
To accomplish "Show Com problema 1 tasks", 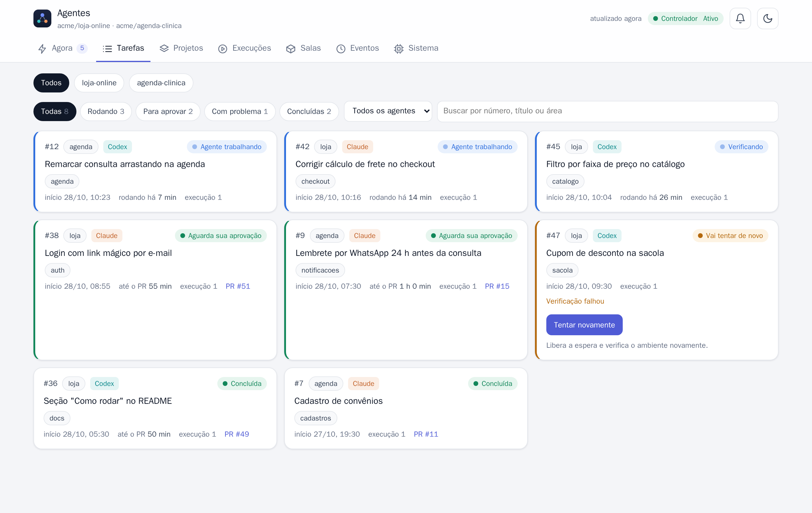I will (240, 112).
